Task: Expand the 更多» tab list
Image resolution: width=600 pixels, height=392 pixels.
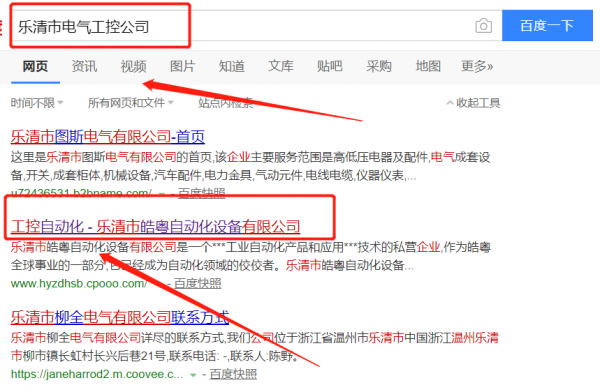Action: pyautogui.click(x=477, y=66)
